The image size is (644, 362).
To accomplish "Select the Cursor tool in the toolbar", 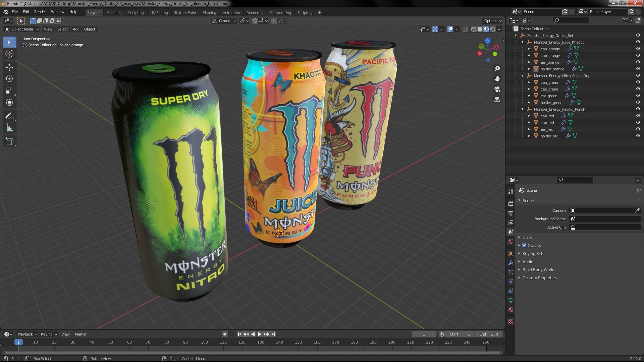I will point(9,54).
